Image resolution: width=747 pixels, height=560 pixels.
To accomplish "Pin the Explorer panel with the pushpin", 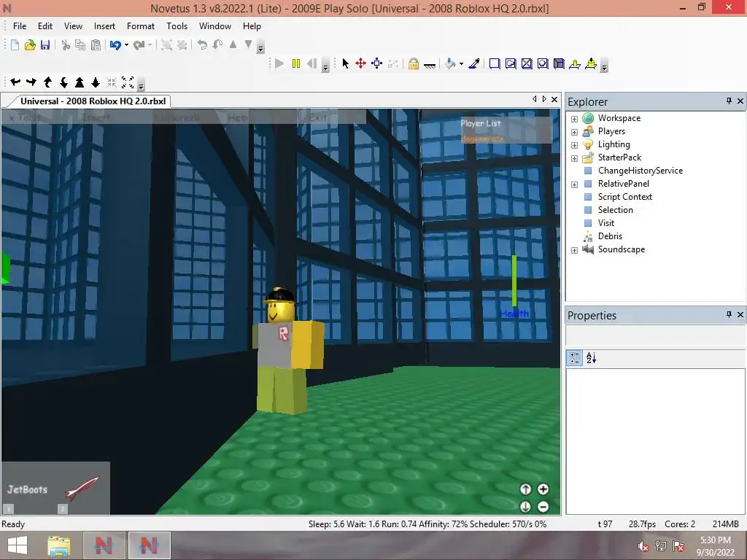I will pos(729,101).
